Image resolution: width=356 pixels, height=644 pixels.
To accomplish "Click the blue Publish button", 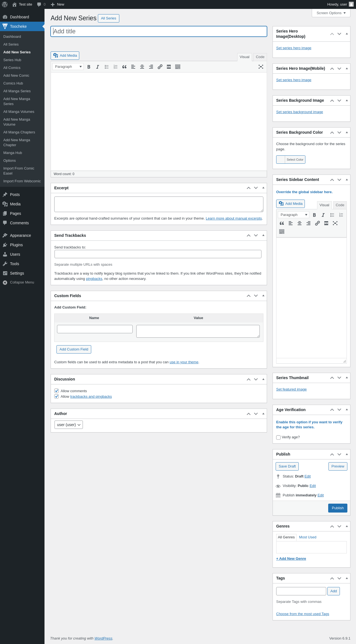I will tap(338, 508).
